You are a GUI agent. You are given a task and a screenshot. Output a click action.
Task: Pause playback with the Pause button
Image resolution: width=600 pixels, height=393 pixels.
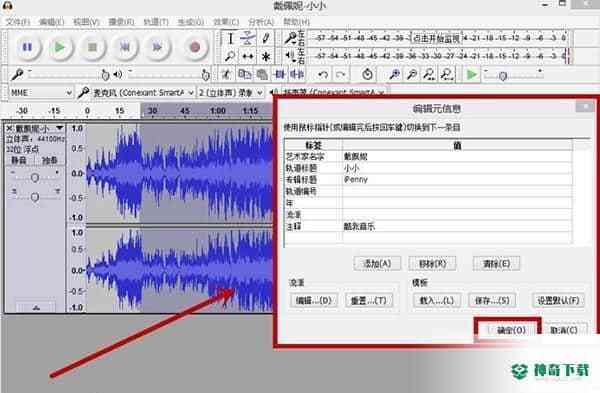click(27, 47)
